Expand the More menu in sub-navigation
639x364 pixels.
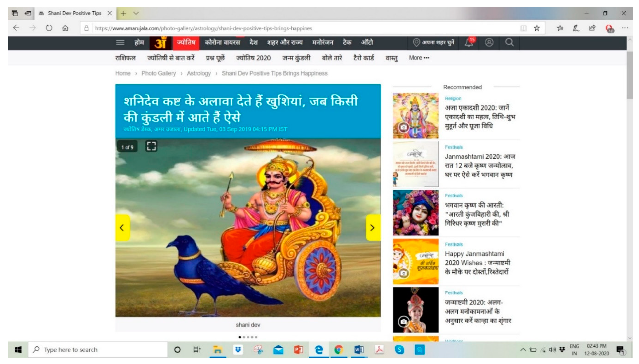419,58
